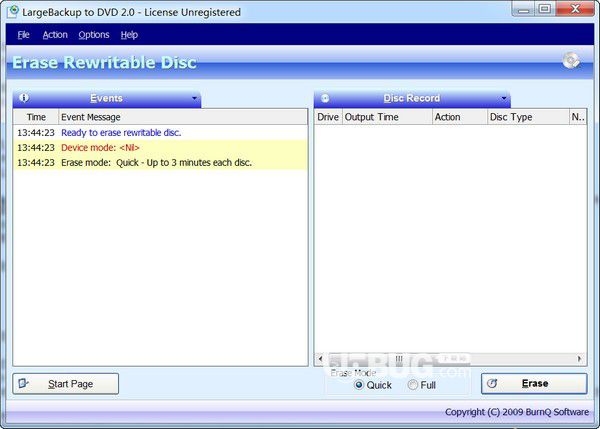Click the disc icon on Disc Record panel
The height and width of the screenshot is (429, 600).
coord(325,98)
